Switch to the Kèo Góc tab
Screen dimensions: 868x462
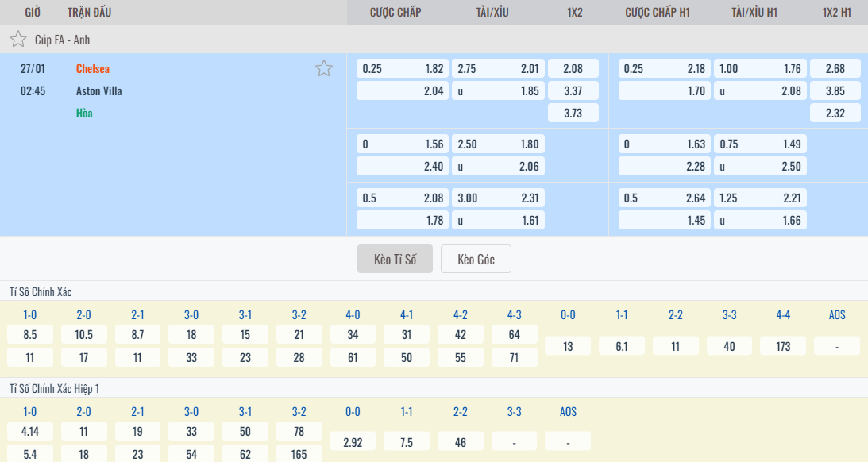(x=476, y=259)
